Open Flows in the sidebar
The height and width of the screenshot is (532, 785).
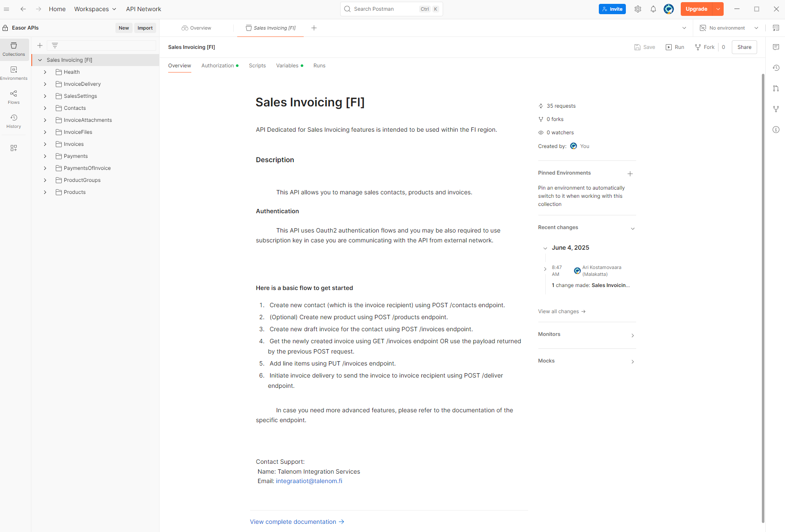(14, 97)
